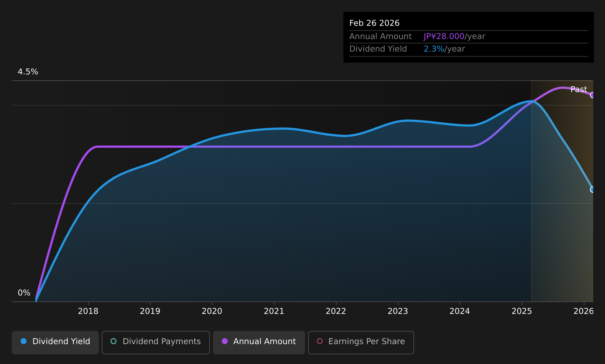
Task: Enable the Dividend Payments series
Action: [x=155, y=343]
